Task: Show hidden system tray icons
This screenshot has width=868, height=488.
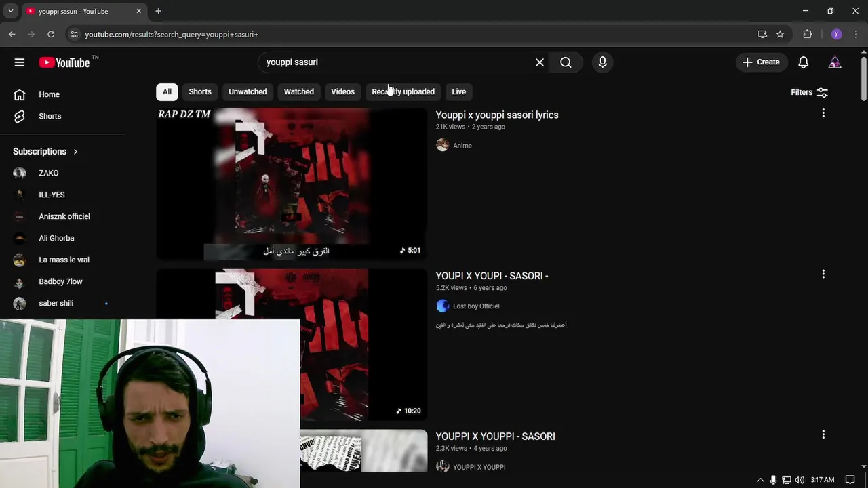Action: [x=760, y=480]
